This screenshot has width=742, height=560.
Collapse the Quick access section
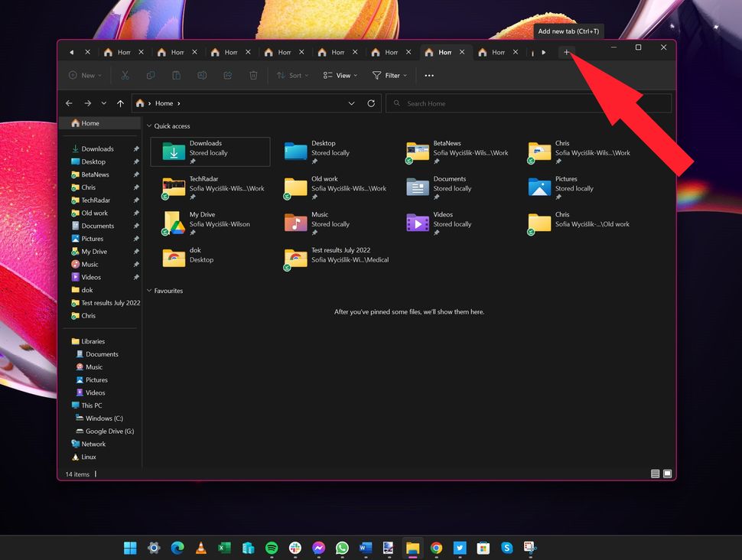[x=149, y=125]
